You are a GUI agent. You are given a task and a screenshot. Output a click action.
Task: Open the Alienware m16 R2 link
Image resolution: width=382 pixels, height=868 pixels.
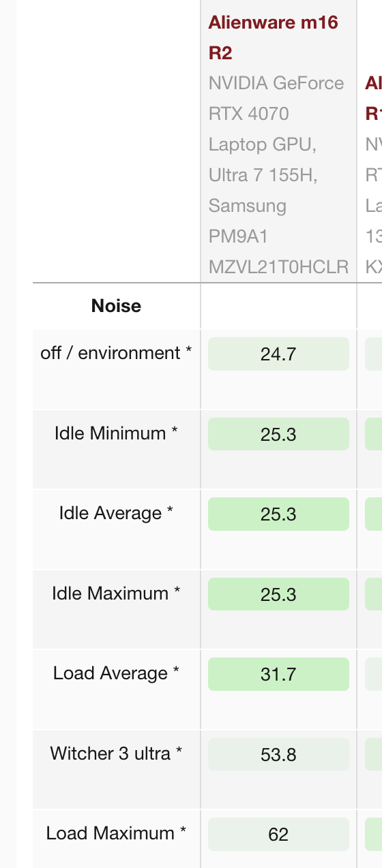pyautogui.click(x=273, y=37)
